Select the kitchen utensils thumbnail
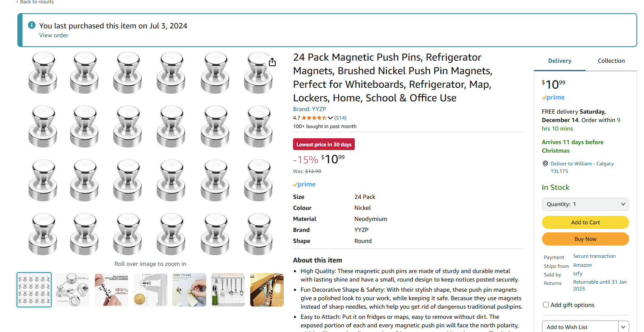Viewport: 644px width, 332px height. 228,290
